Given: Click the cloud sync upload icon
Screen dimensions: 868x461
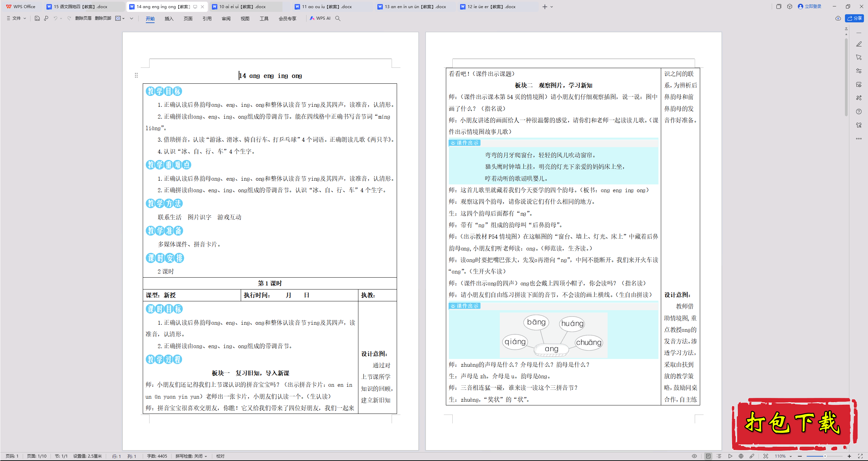Looking at the screenshot, I should (x=838, y=18).
